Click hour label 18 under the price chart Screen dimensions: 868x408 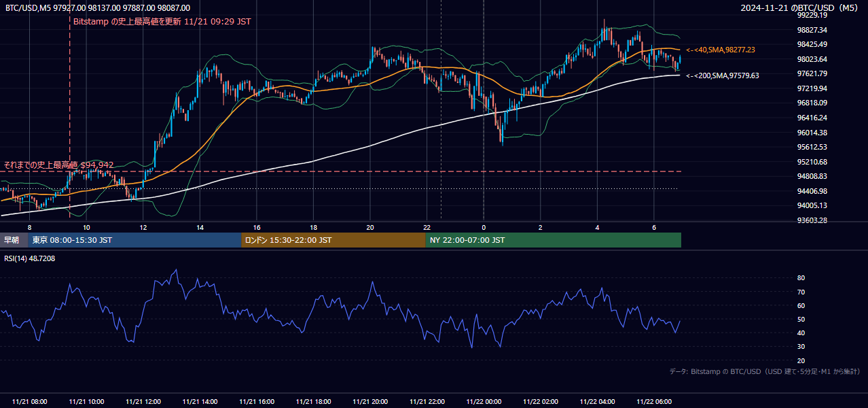point(313,227)
